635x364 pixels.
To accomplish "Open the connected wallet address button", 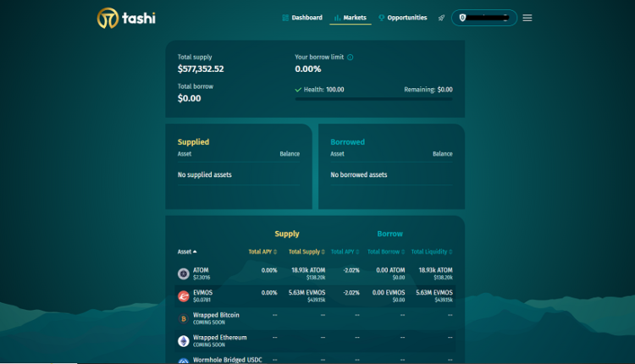I will 485,18.
